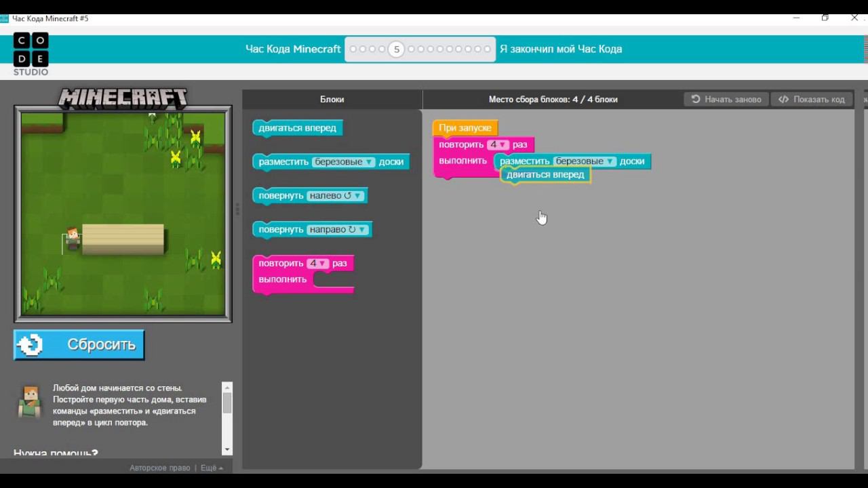Select повторить раз loop block in the toolbox

[x=303, y=274]
